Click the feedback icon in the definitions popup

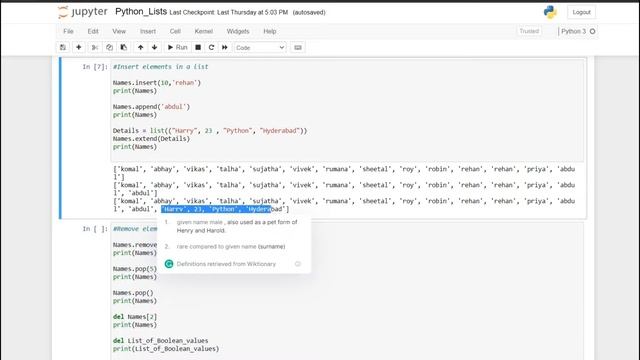[x=298, y=264]
